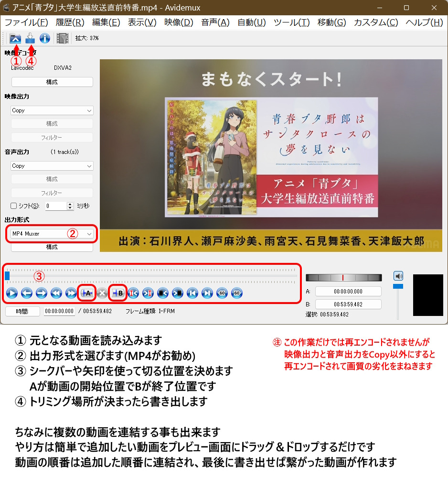Open the 自動 menu
The height and width of the screenshot is (478, 448).
(x=252, y=22)
